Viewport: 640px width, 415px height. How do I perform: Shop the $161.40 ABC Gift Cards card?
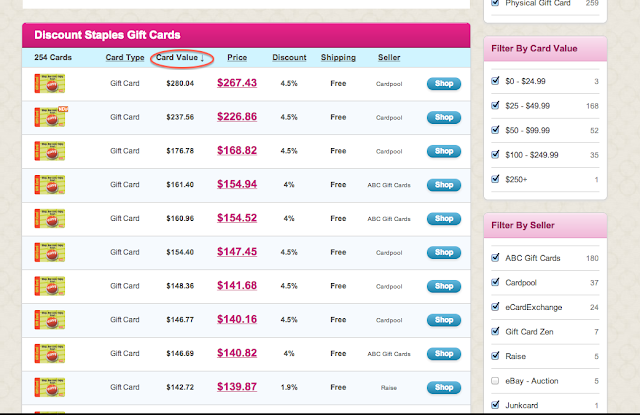[x=444, y=185]
